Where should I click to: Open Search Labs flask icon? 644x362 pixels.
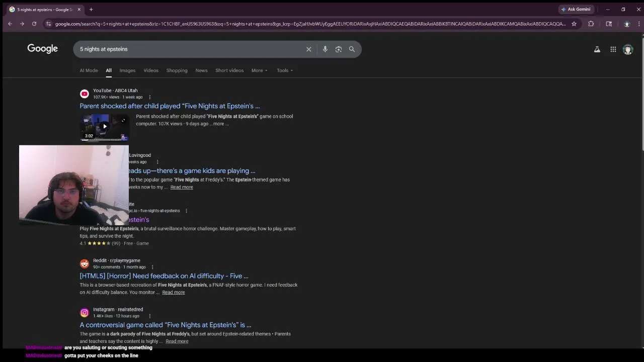597,49
